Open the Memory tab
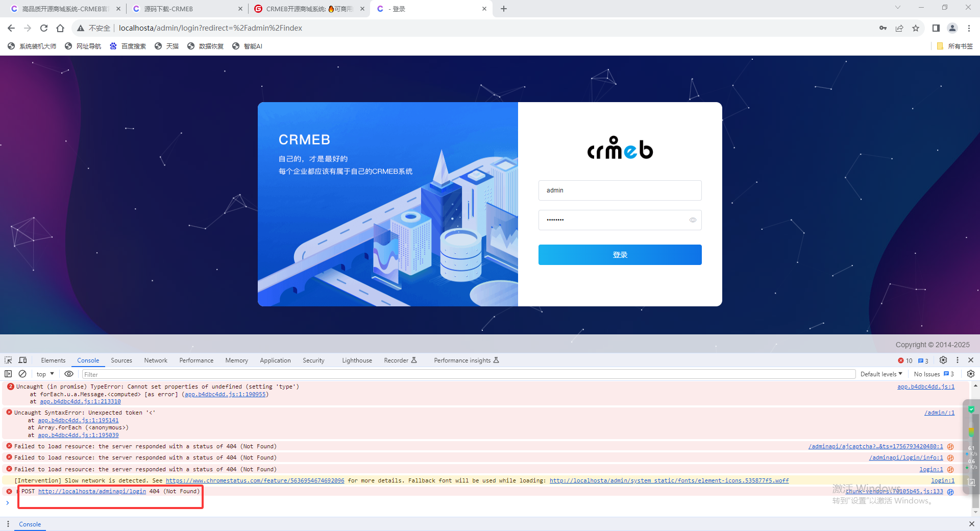The width and height of the screenshot is (980, 531). (237, 360)
